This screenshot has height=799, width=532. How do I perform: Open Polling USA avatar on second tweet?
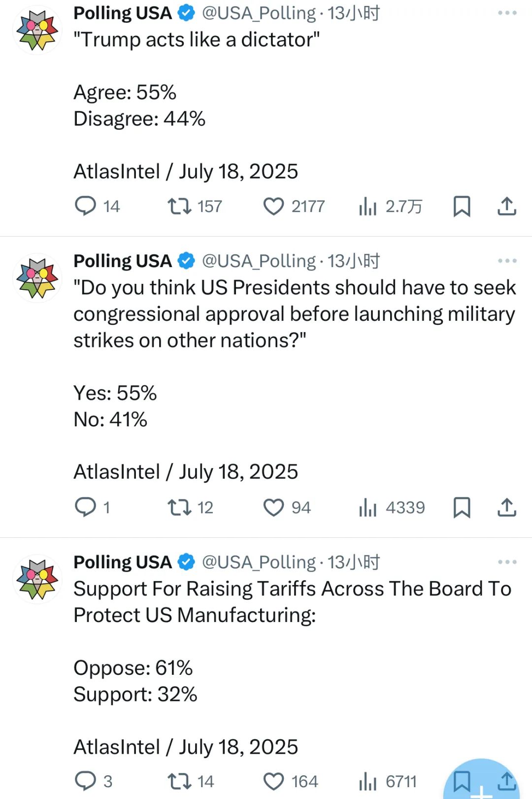coord(37,278)
